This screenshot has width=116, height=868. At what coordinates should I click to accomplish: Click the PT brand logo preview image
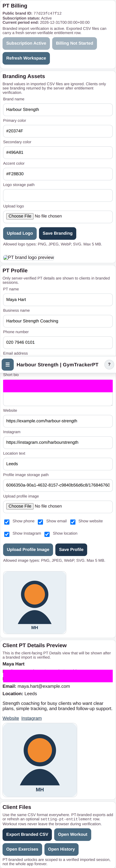(x=29, y=257)
